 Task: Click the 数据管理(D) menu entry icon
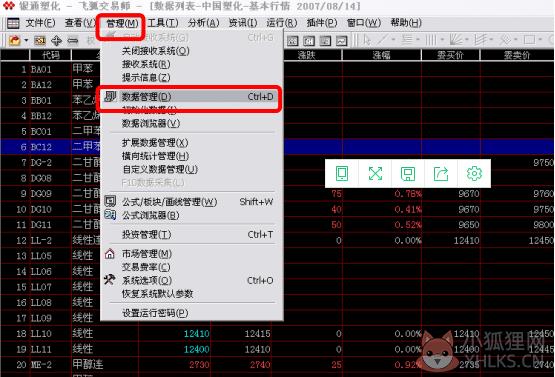coord(110,96)
